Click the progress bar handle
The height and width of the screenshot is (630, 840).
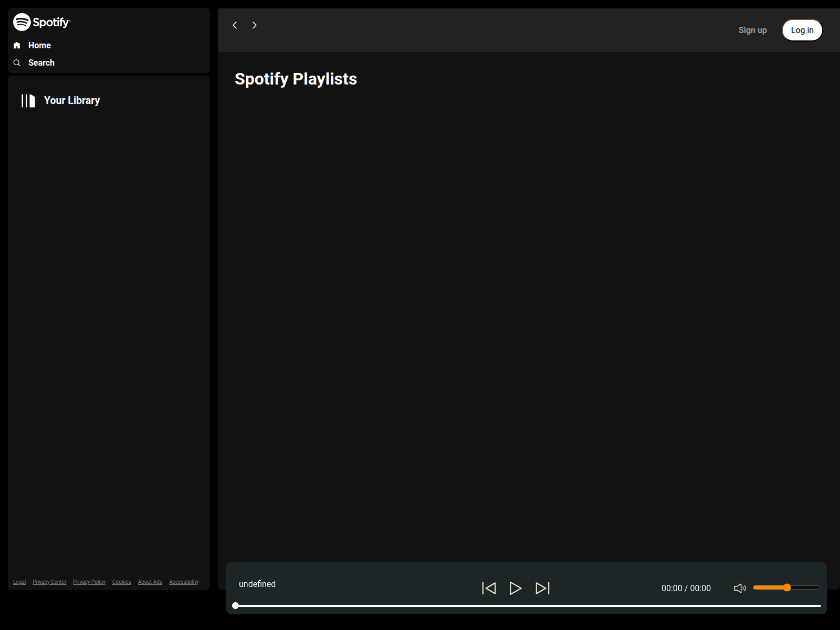coord(236,606)
